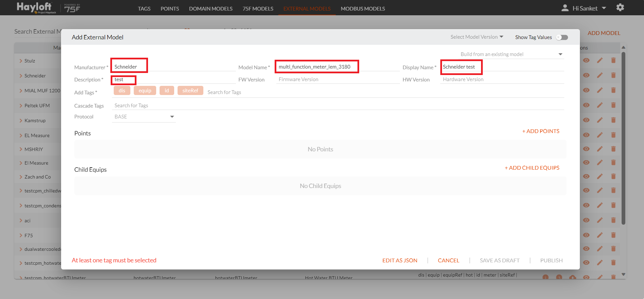Click EDIT AS JSON button
The image size is (644, 299).
pos(400,260)
